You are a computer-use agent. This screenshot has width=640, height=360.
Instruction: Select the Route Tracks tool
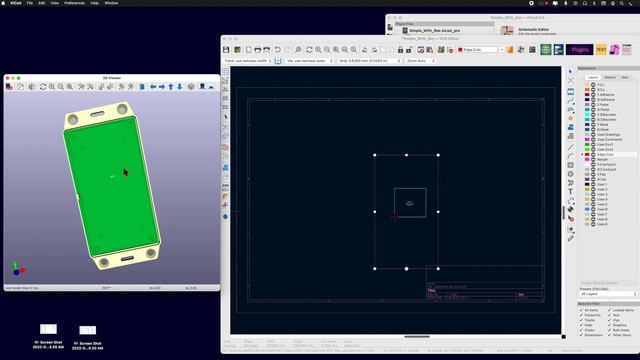571,100
